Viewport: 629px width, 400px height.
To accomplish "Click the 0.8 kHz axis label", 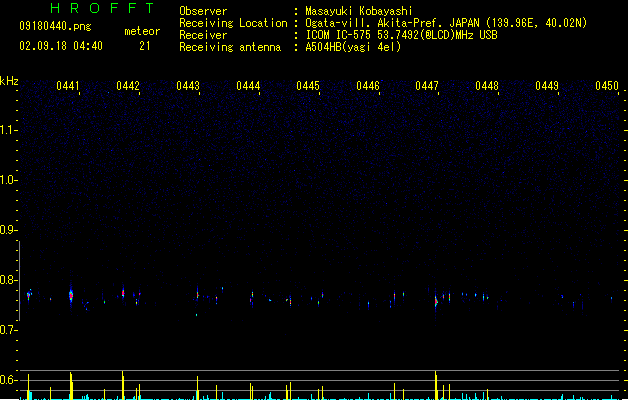I will (8, 280).
